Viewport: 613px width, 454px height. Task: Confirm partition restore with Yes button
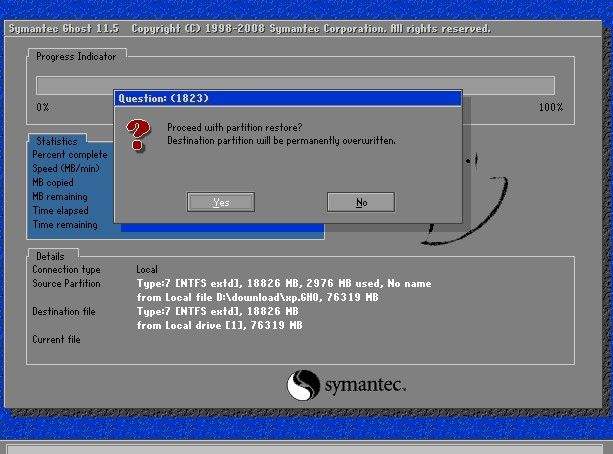click(x=221, y=202)
